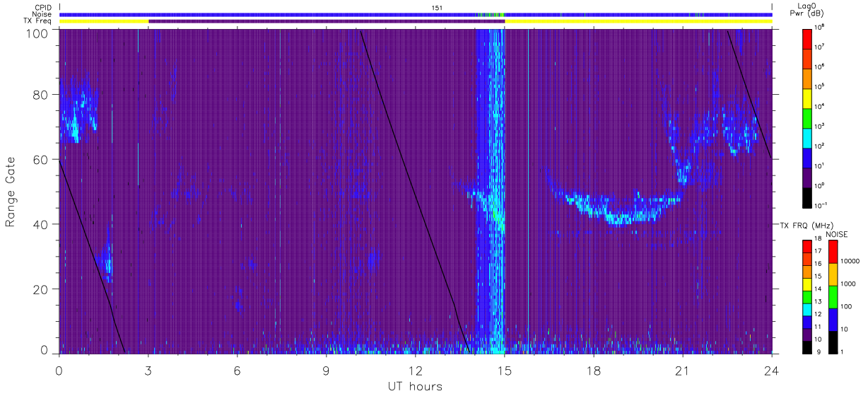
Task: Click the power colorbar's top label 10^8
Action: (x=819, y=28)
